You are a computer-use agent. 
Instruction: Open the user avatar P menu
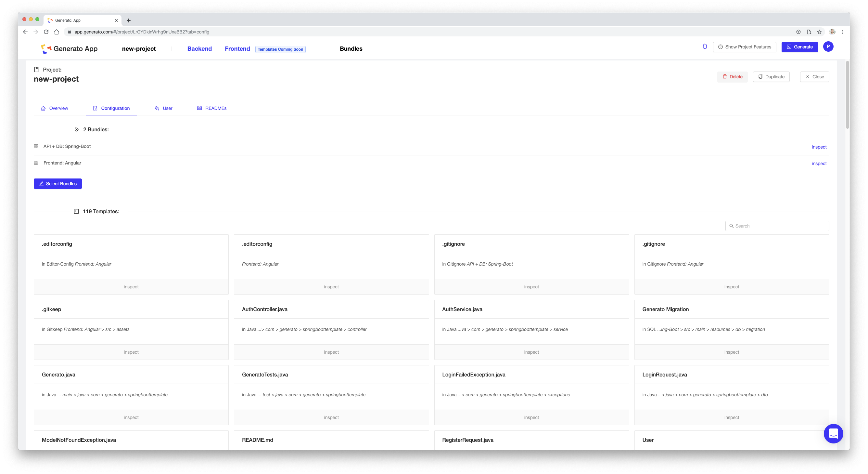coord(828,46)
